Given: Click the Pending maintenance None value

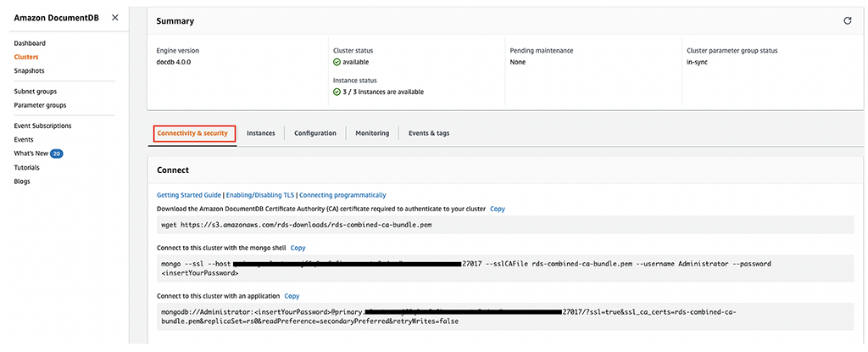Looking at the screenshot, I should tap(518, 62).
